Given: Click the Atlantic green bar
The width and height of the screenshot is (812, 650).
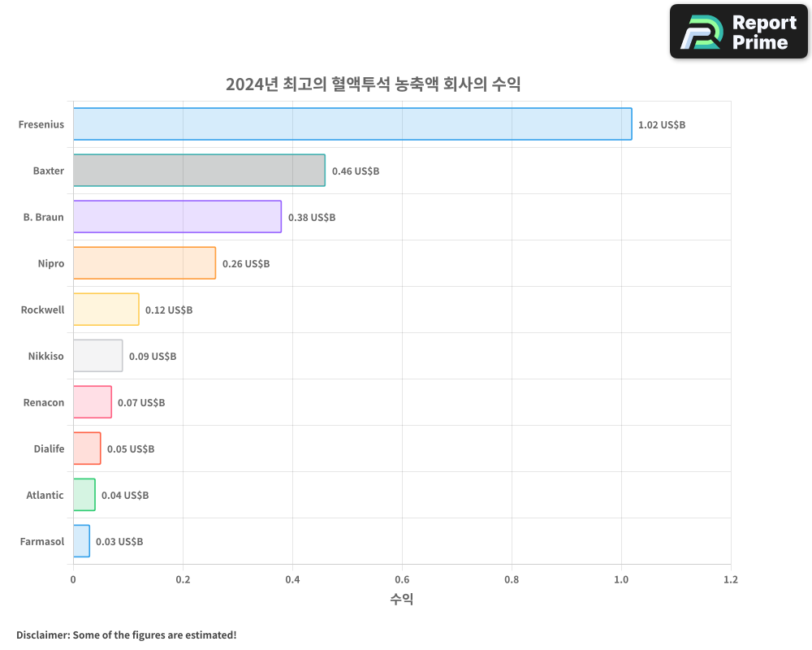Looking at the screenshot, I should coord(84,495).
